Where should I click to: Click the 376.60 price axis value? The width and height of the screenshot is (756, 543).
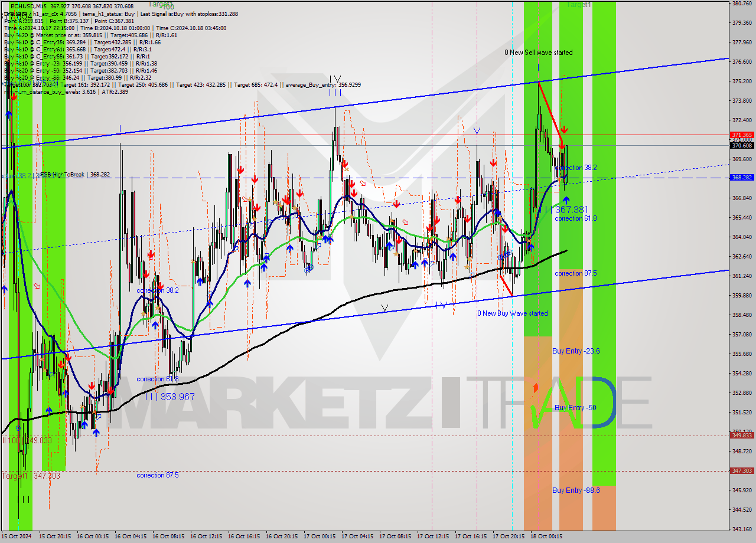[741, 61]
